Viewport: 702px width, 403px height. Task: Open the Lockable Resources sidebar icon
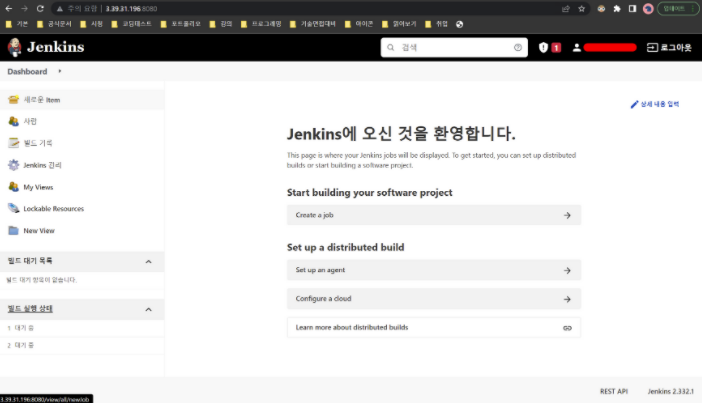(13, 209)
